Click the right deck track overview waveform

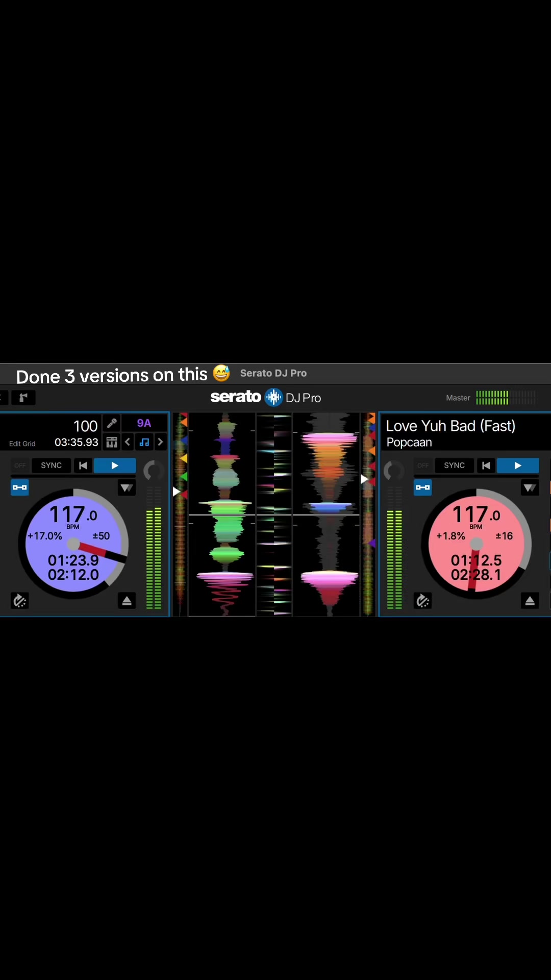click(x=368, y=514)
